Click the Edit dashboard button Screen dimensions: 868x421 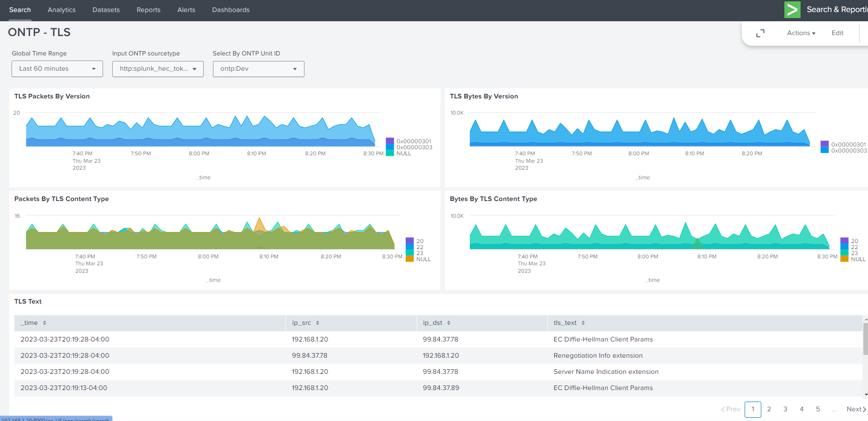pos(838,33)
